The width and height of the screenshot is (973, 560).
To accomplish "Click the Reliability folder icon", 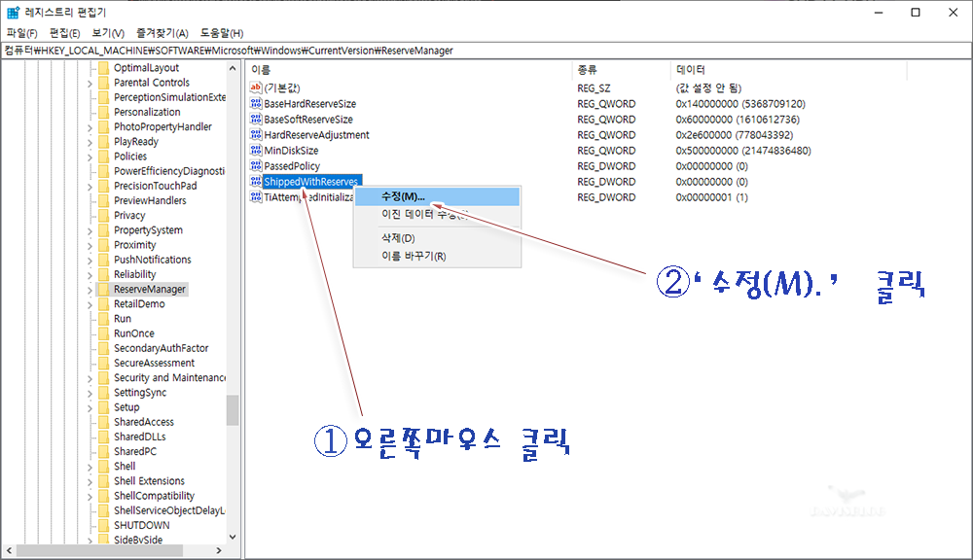I will point(104,275).
